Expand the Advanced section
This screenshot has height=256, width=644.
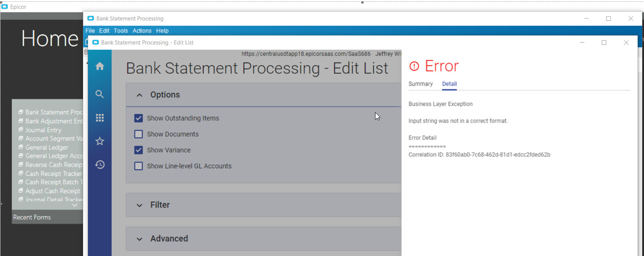(140, 239)
